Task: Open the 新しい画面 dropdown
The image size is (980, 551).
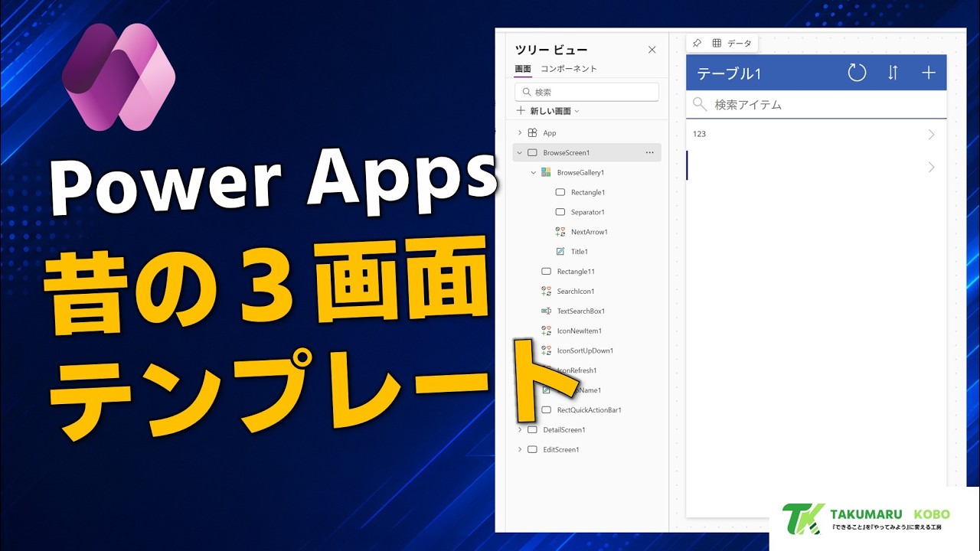Action: [548, 111]
